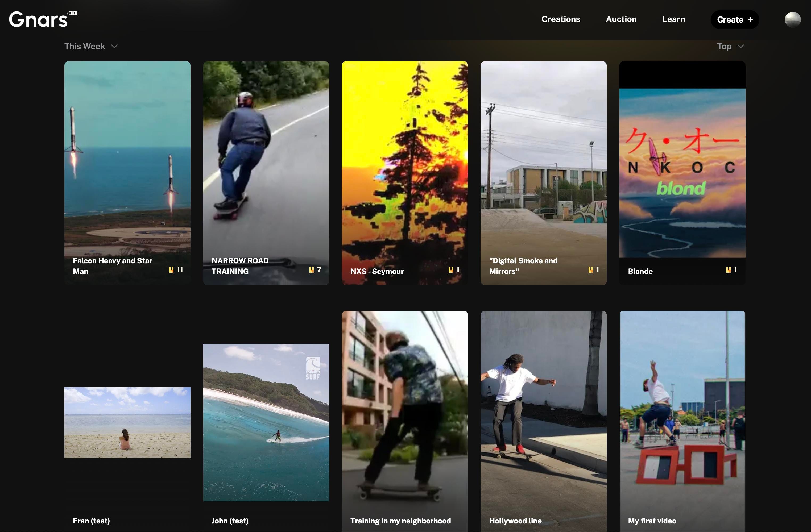
Task: Open the Creations menu item
Action: point(561,19)
